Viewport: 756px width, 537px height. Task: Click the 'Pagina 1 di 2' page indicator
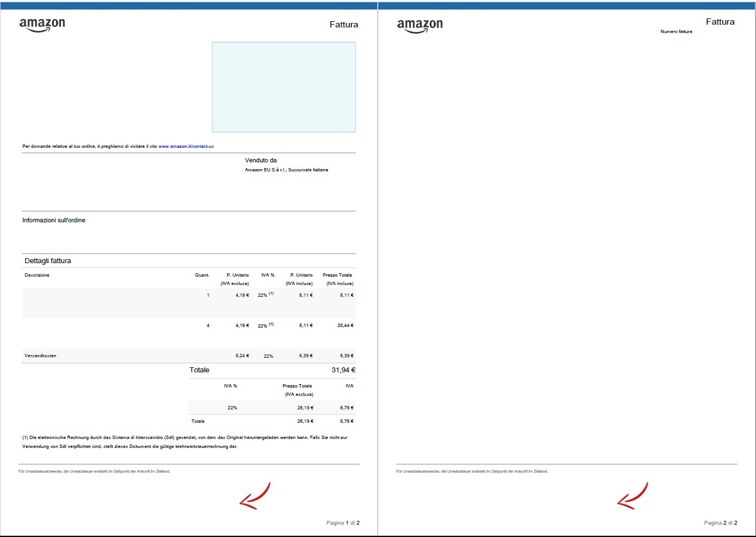pos(343,523)
